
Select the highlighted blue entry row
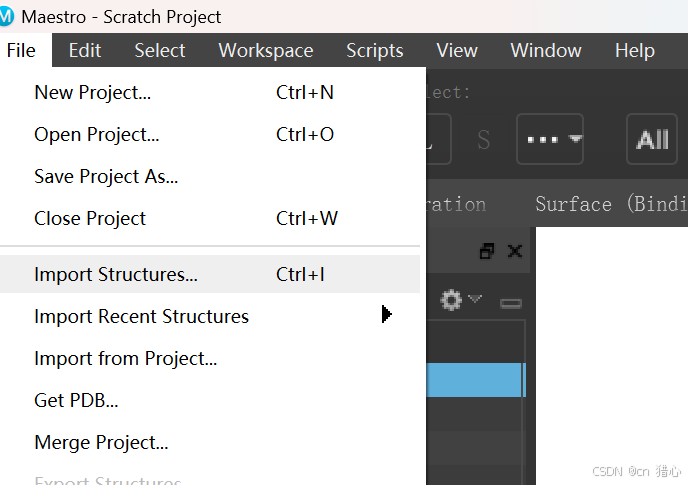click(476, 380)
